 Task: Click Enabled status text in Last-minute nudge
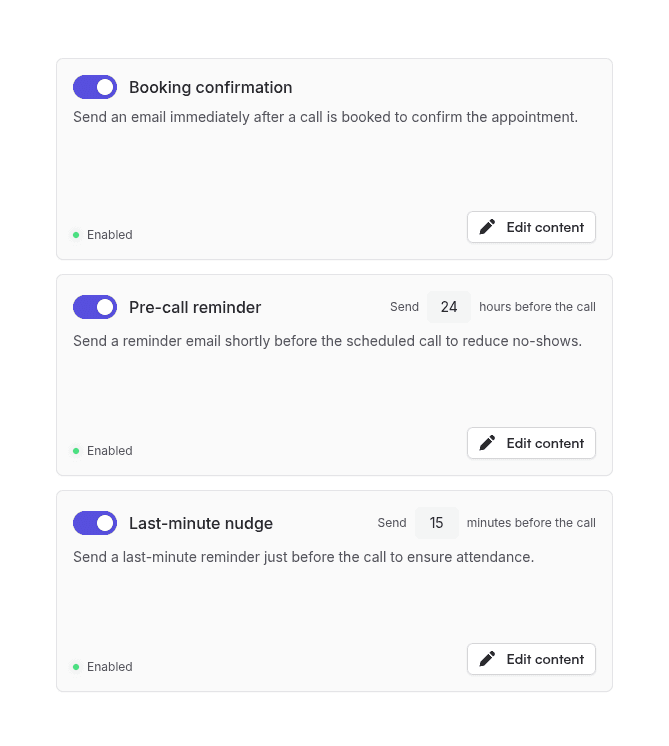pos(109,667)
